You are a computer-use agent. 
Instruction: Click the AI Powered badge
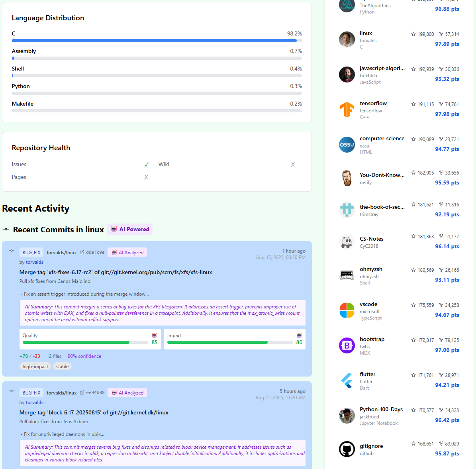click(130, 230)
